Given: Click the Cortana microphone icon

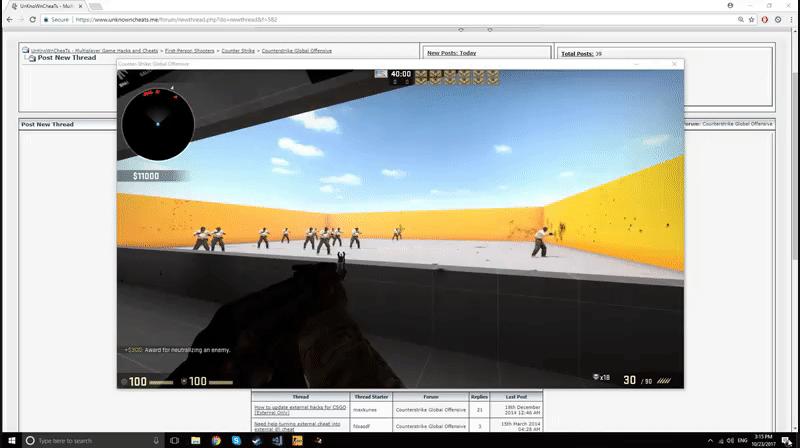Looking at the screenshot, I should coord(156,440).
